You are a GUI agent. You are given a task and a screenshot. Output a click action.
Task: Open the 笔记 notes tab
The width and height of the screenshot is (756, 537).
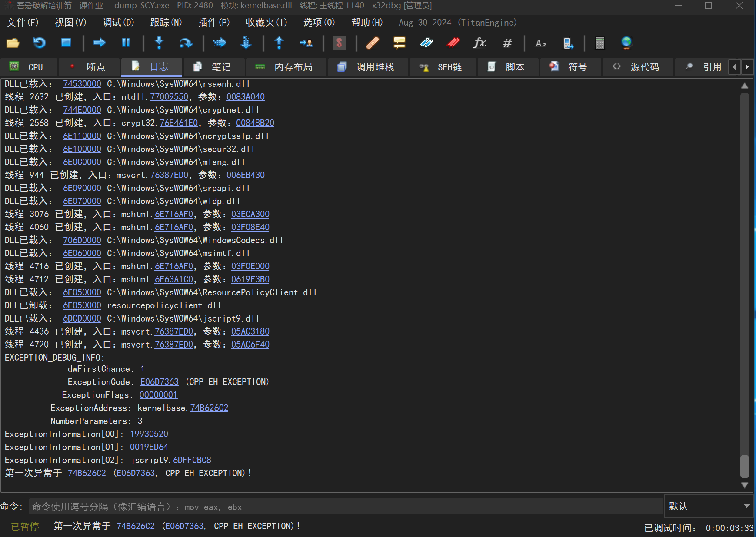tap(214, 67)
